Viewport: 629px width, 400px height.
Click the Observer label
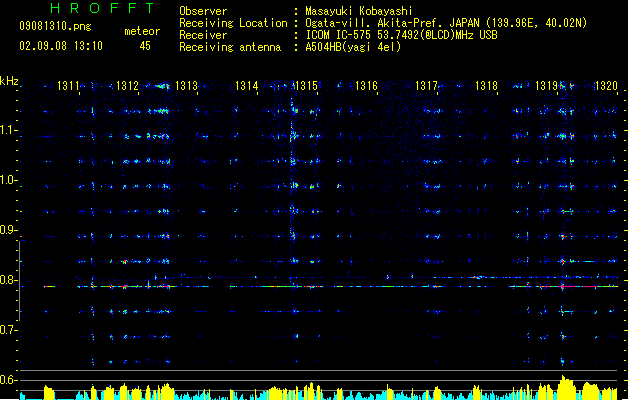(203, 11)
